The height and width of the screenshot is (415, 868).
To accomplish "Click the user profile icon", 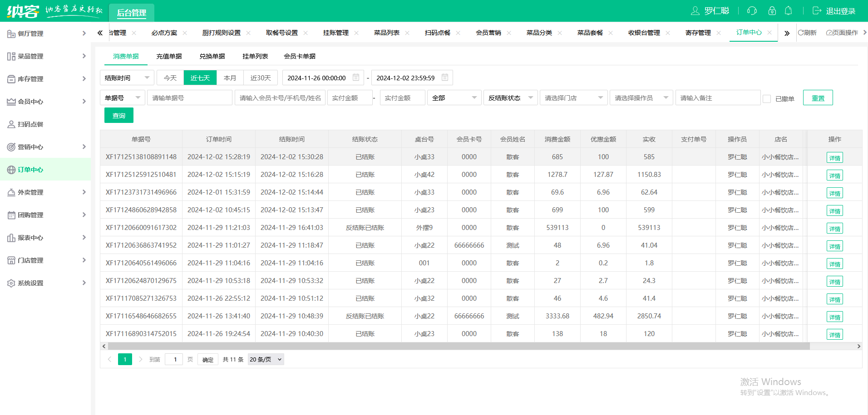I will (x=695, y=11).
